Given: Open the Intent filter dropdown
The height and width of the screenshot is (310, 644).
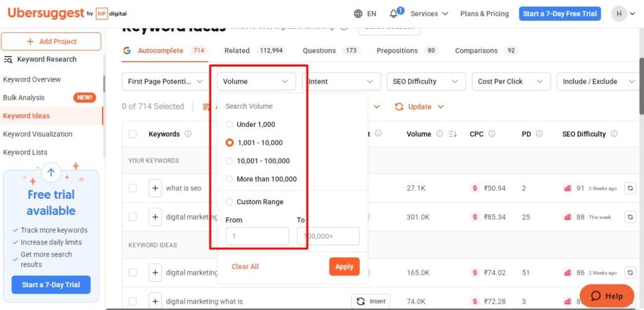Looking at the screenshot, I should (x=341, y=81).
